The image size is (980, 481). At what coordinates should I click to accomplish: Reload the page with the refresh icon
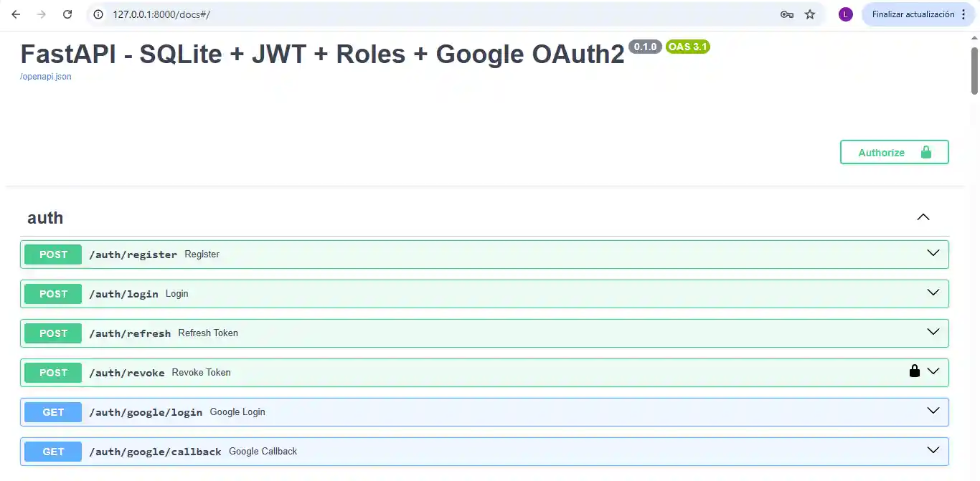tap(67, 14)
